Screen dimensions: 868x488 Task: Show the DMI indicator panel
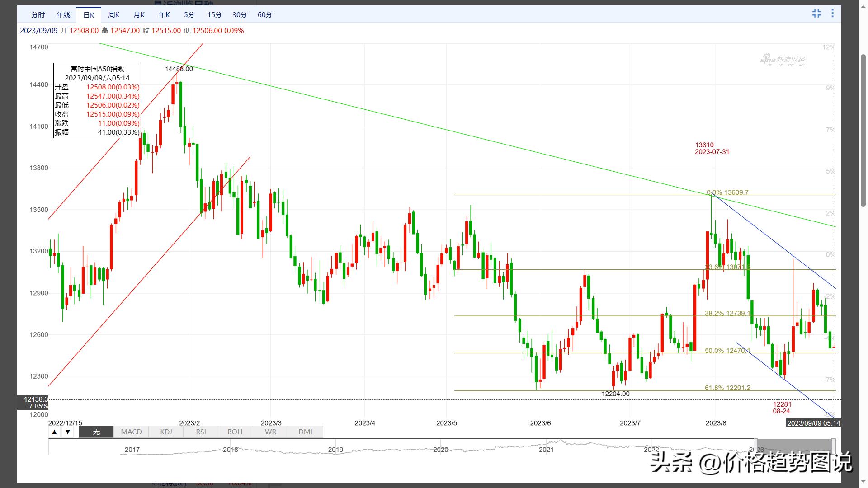coord(305,432)
